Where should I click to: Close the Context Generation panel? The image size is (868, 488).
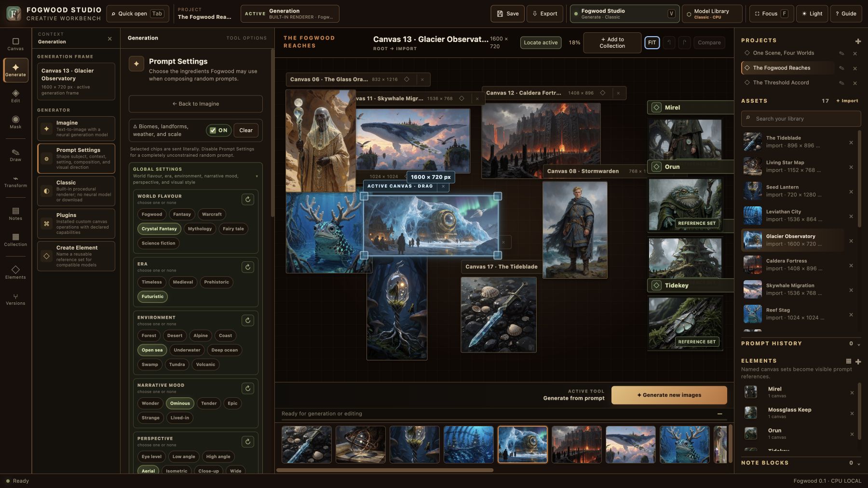tap(109, 39)
